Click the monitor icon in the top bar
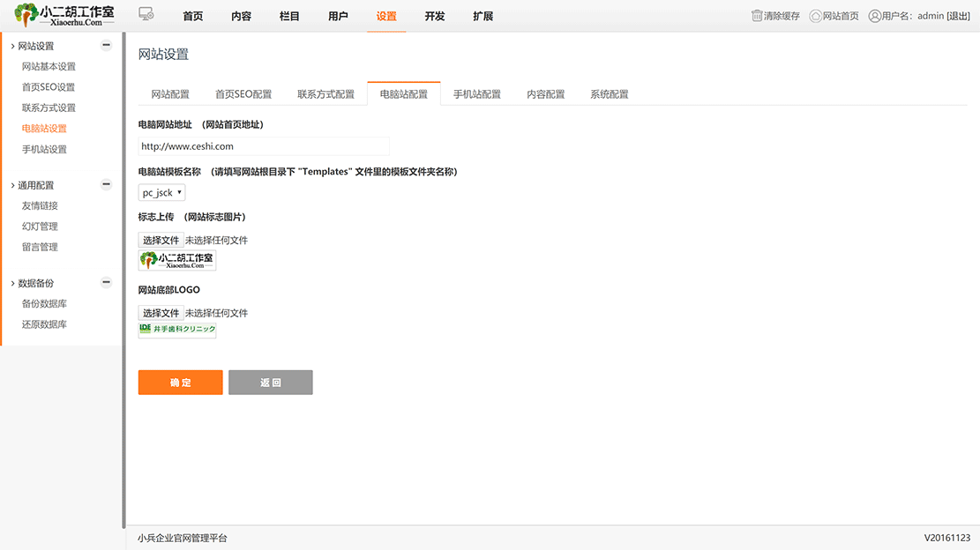This screenshot has height=550, width=980. click(146, 13)
